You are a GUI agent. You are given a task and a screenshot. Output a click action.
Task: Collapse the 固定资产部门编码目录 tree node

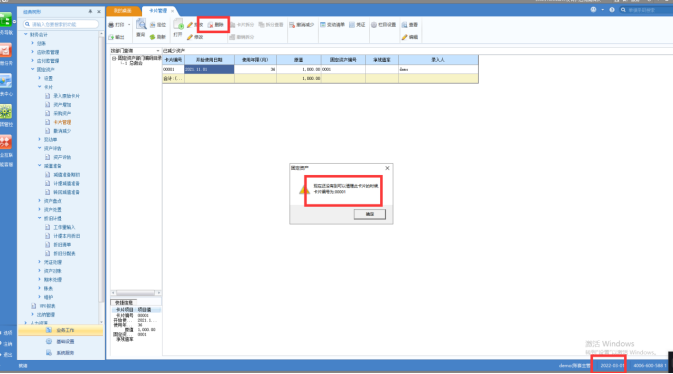click(x=114, y=58)
